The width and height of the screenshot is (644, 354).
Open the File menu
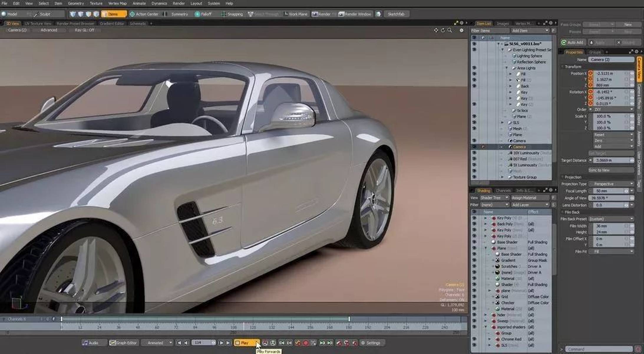coord(4,3)
